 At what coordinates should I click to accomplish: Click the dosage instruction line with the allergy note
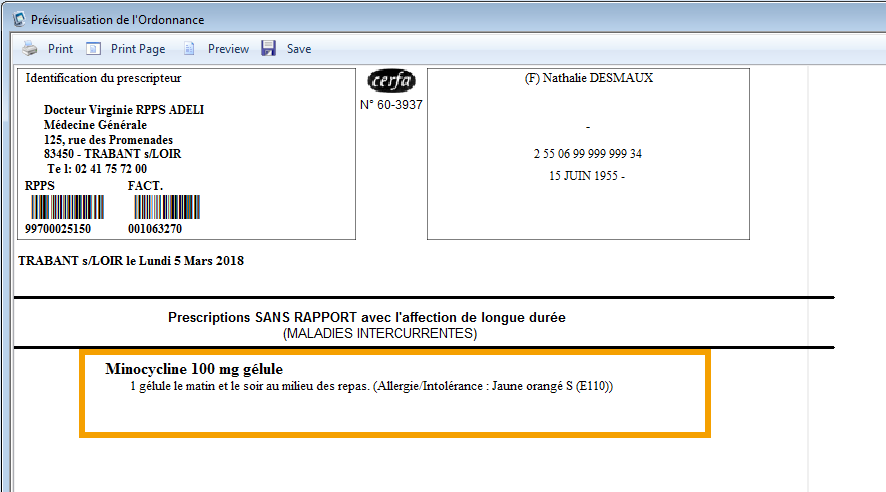pos(370,386)
